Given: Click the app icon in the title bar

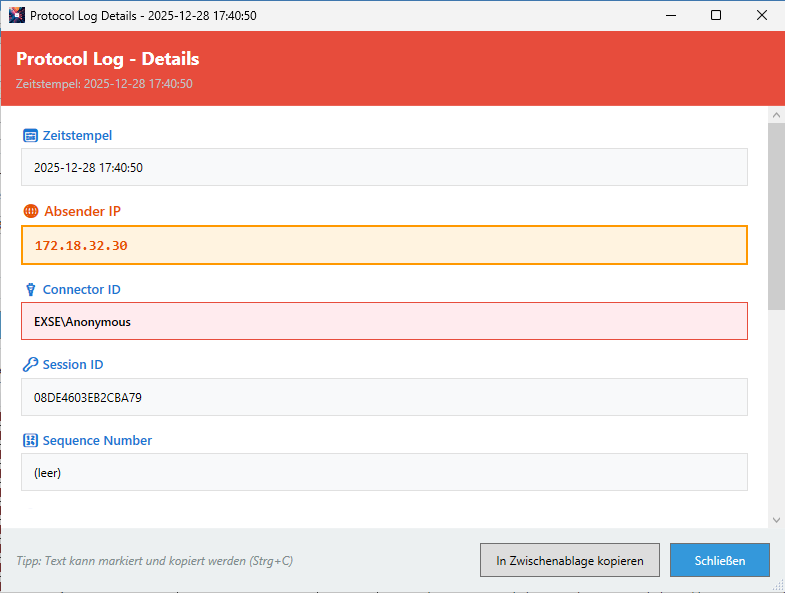Looking at the screenshot, I should (x=16, y=15).
